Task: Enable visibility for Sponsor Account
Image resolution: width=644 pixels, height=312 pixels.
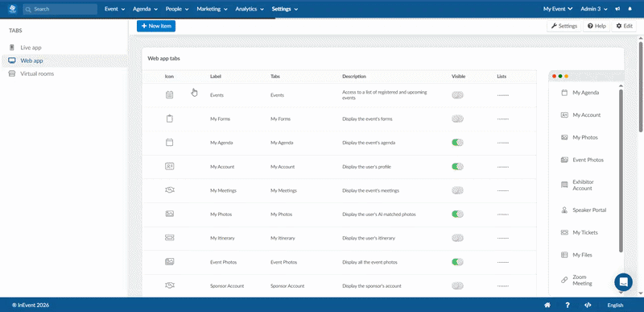Action: [x=457, y=285]
